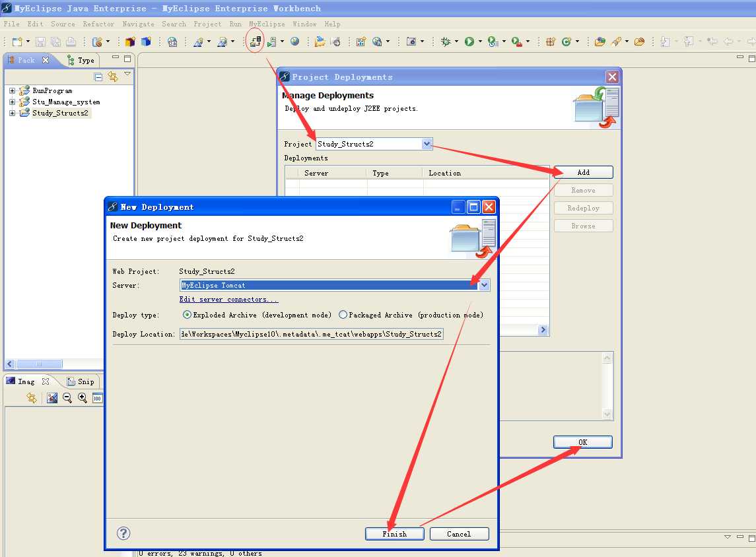Image resolution: width=756 pixels, height=557 pixels.
Task: Click the Print toolbar icon
Action: point(71,42)
